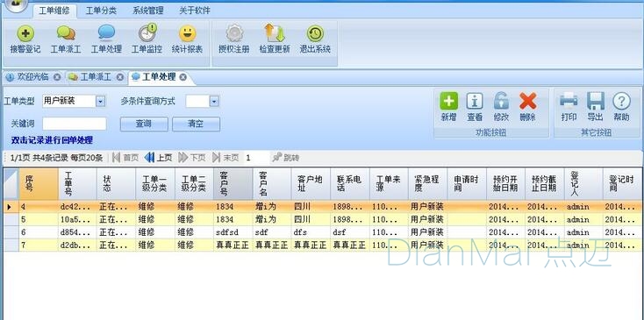Click the sdfsd customer number cell
This screenshot has width=644, height=320.
(x=233, y=232)
